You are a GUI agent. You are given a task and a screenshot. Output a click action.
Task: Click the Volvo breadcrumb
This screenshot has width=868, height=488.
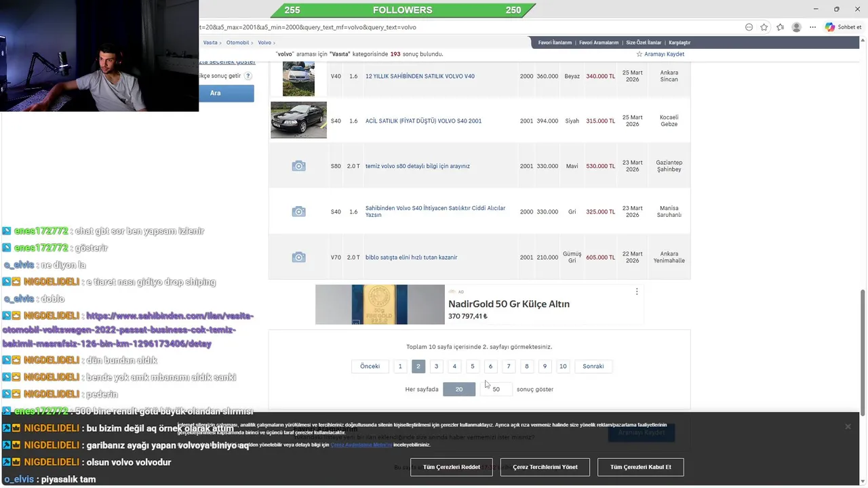pyautogui.click(x=264, y=43)
